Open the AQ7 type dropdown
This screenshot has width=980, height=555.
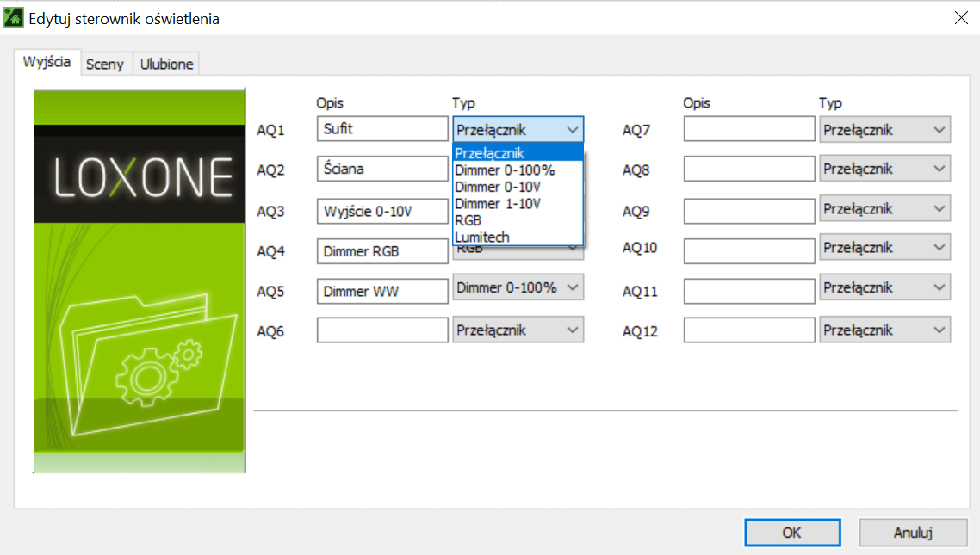(885, 130)
